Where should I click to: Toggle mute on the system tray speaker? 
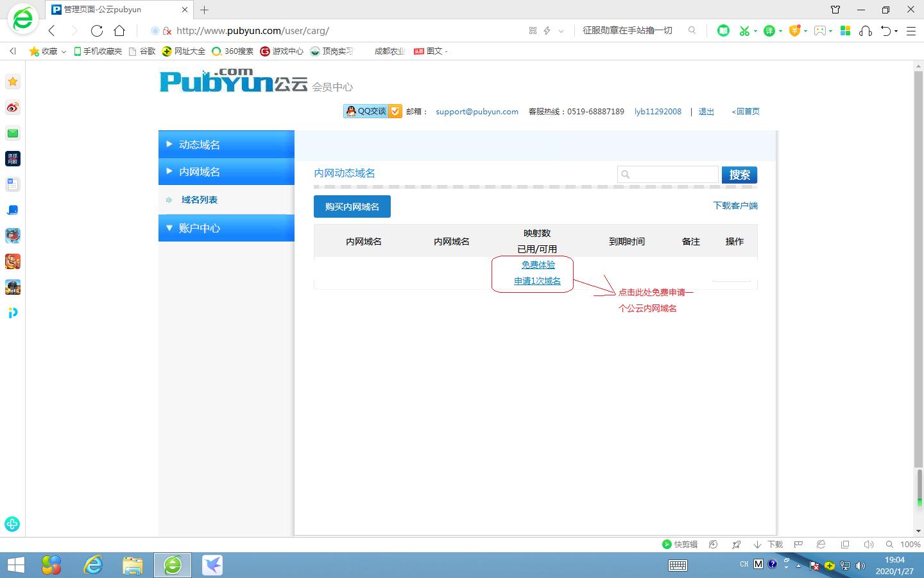[860, 565]
